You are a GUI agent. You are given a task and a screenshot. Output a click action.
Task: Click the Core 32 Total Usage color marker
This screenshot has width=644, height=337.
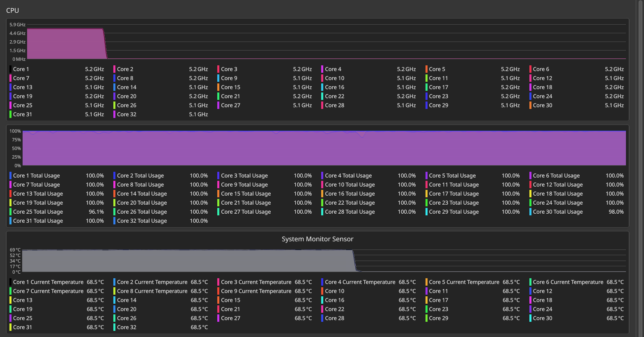tap(115, 221)
